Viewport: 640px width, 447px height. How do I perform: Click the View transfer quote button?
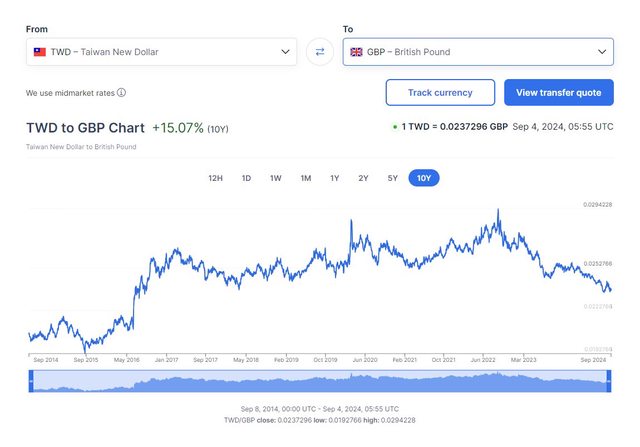pos(558,93)
